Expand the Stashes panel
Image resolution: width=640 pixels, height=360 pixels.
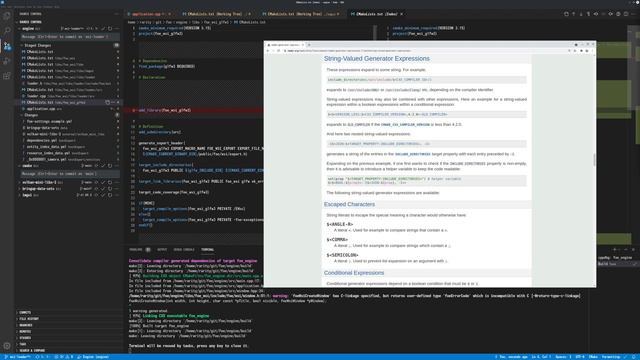coord(25,338)
